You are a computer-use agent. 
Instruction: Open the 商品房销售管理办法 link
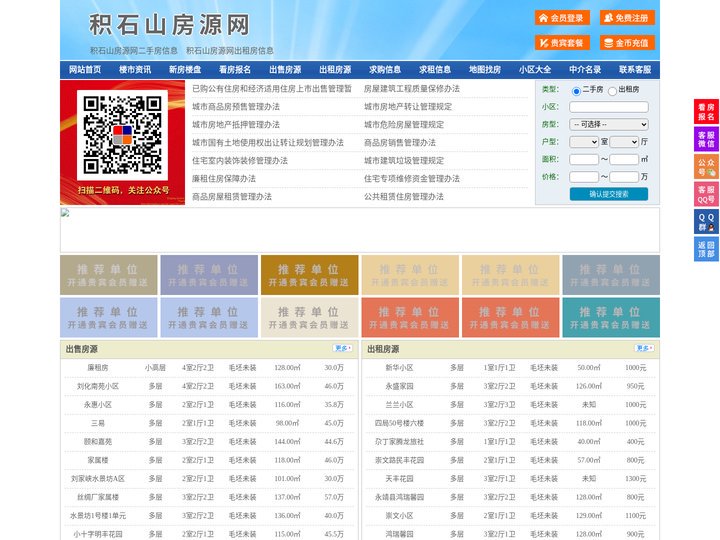coord(400,143)
